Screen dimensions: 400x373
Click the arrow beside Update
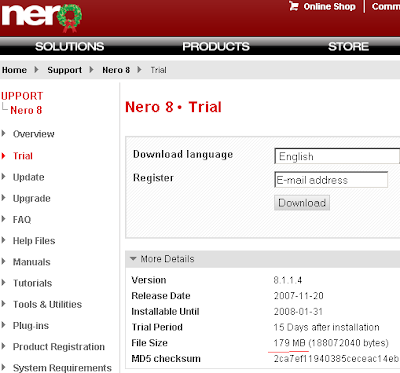4,177
